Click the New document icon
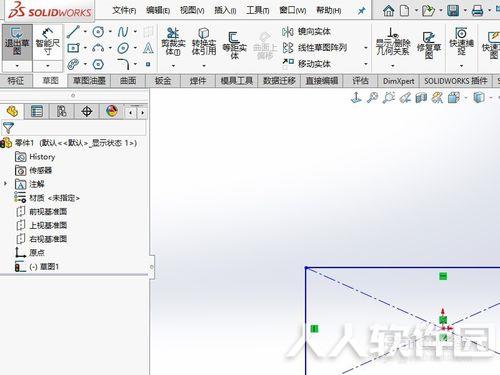 pyautogui.click(x=404, y=11)
